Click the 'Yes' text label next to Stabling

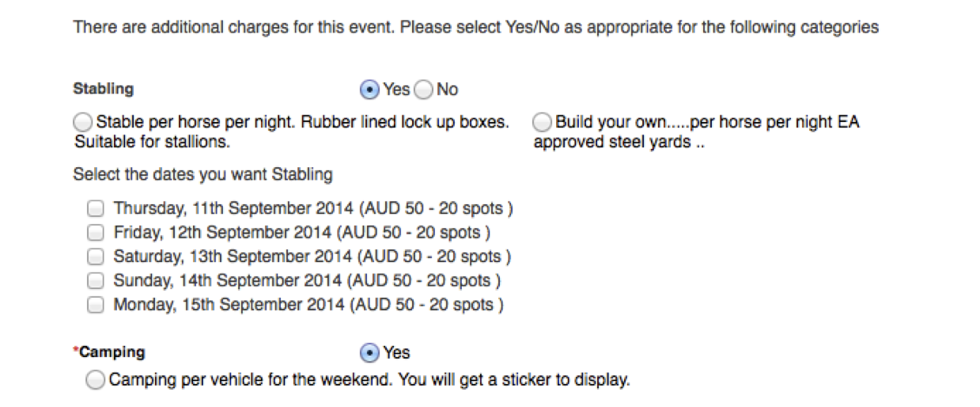(396, 89)
